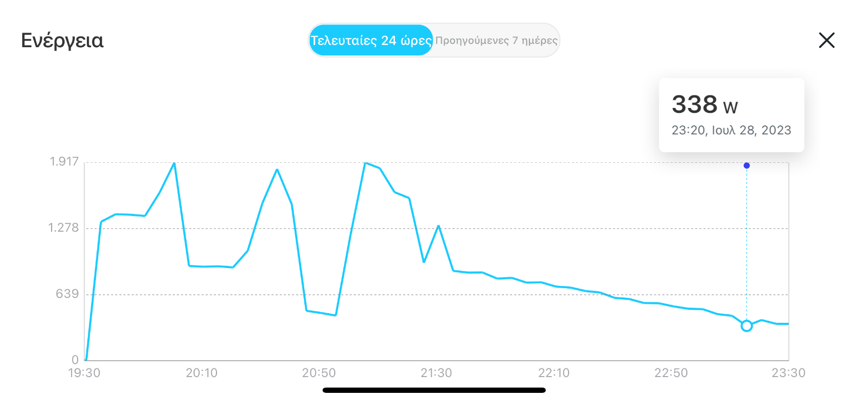868x401 pixels.
Task: Tap the dark blue dot above the dashed marker line
Action: (x=746, y=166)
